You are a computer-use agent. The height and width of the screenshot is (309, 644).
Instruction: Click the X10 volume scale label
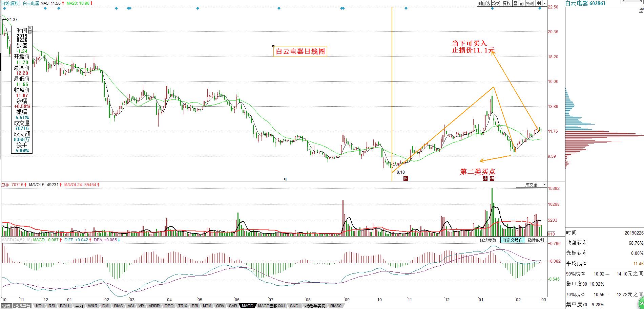552,234
